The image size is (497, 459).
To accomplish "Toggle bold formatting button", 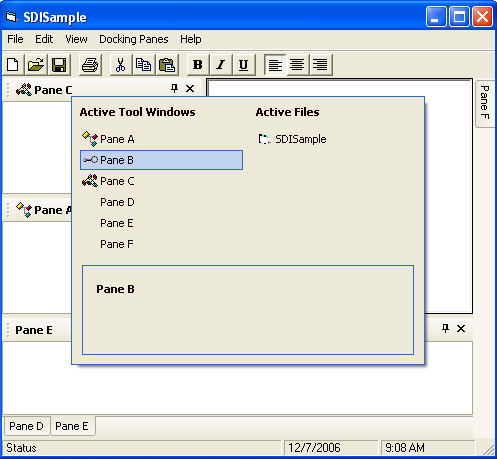I will [198, 65].
